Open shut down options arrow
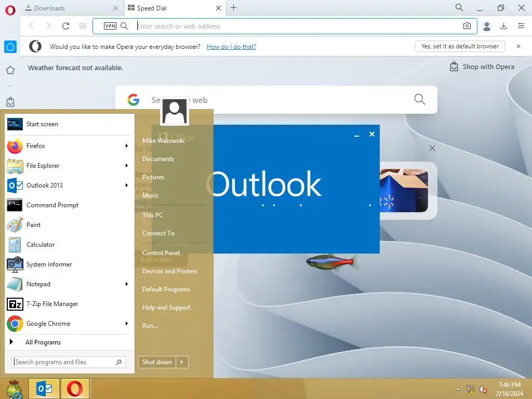 point(182,362)
